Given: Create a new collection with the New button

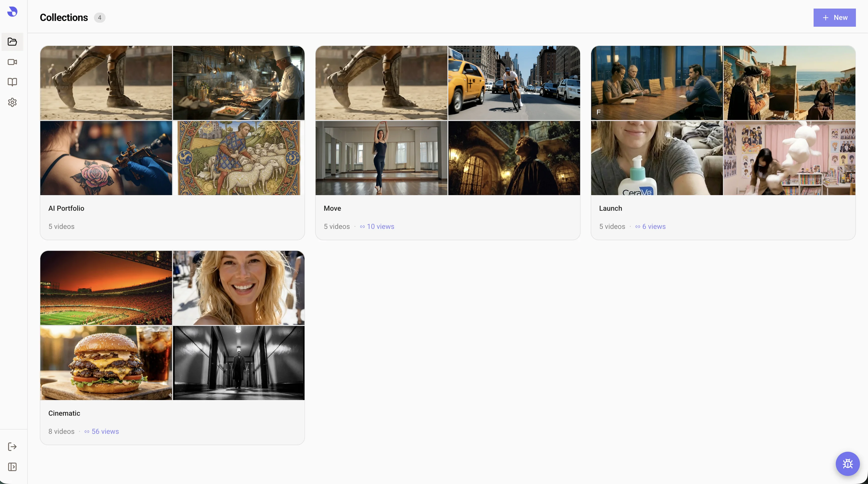Looking at the screenshot, I should tap(834, 18).
